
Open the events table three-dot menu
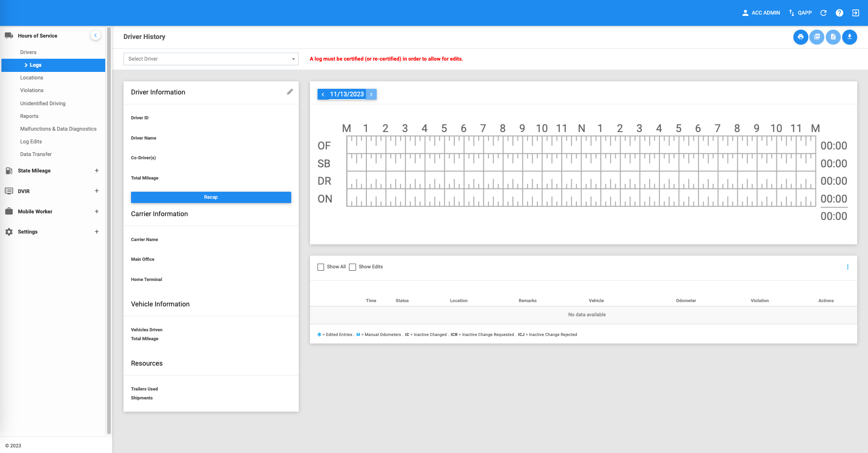pyautogui.click(x=848, y=267)
